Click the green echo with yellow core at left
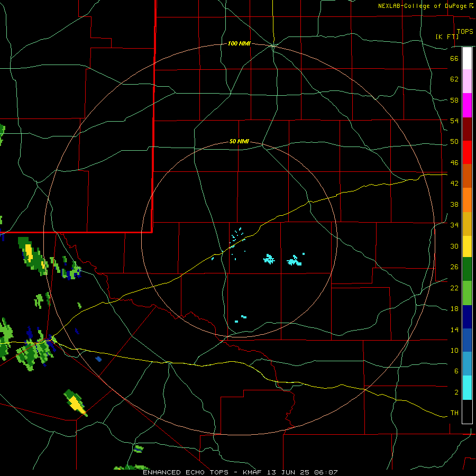 point(33,256)
